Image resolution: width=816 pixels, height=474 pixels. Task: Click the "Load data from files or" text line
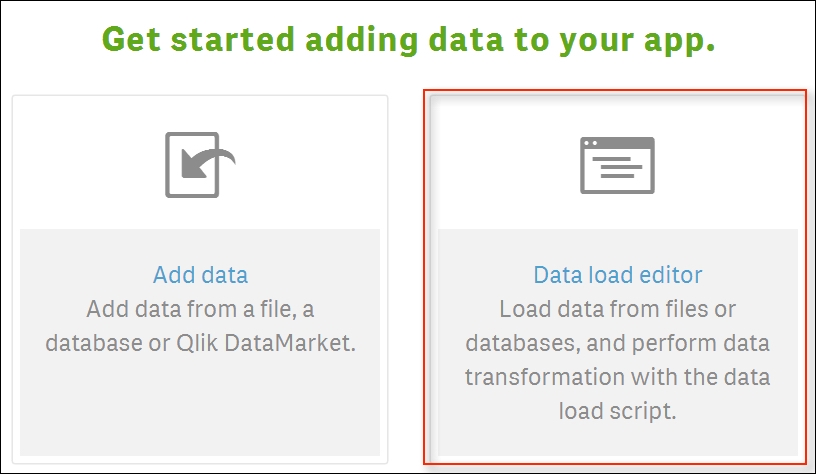618,309
